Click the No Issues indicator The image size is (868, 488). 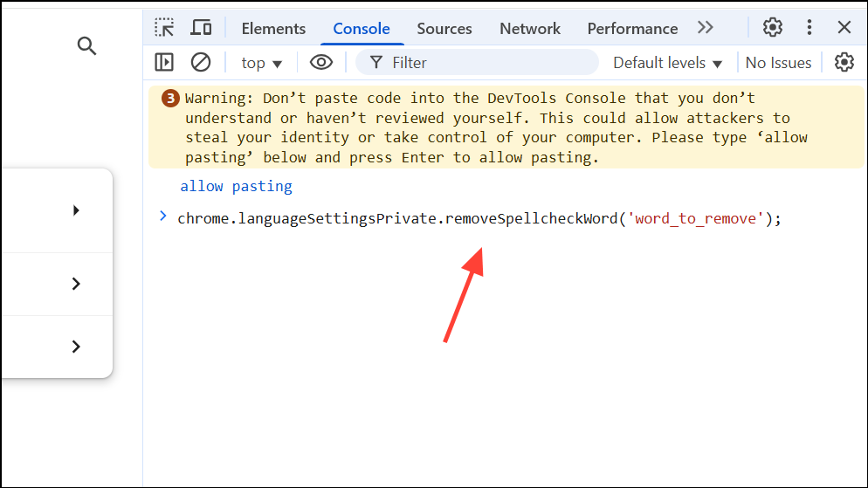[x=778, y=63]
